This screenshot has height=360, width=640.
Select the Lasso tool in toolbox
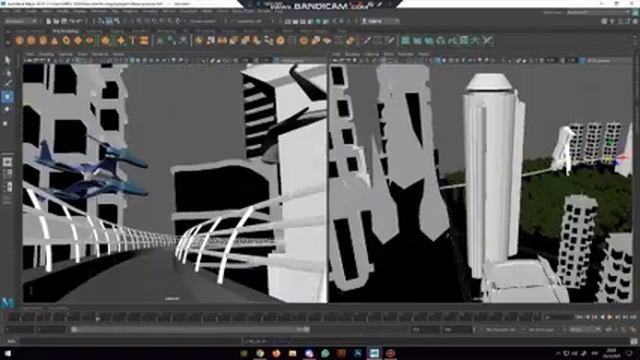7,73
